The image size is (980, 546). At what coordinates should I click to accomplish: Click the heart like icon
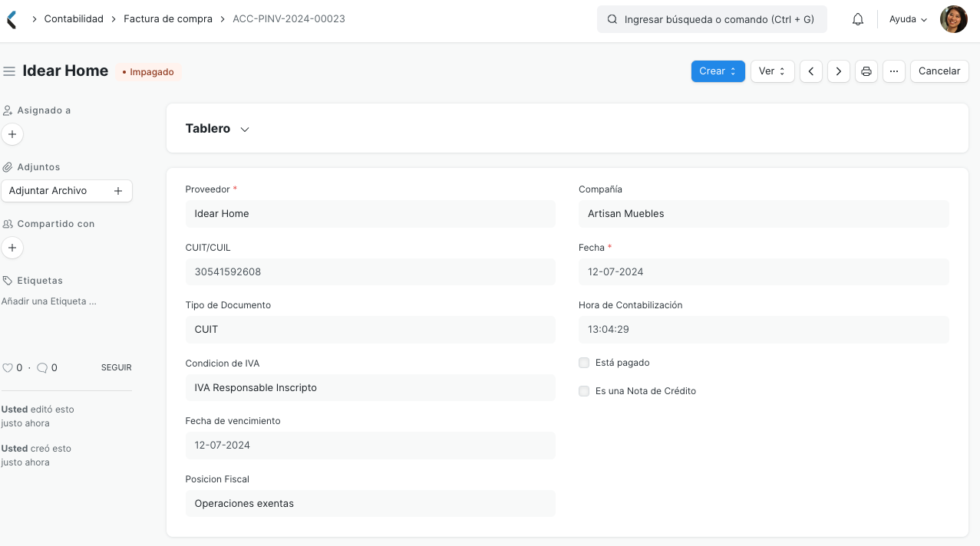(x=8, y=368)
